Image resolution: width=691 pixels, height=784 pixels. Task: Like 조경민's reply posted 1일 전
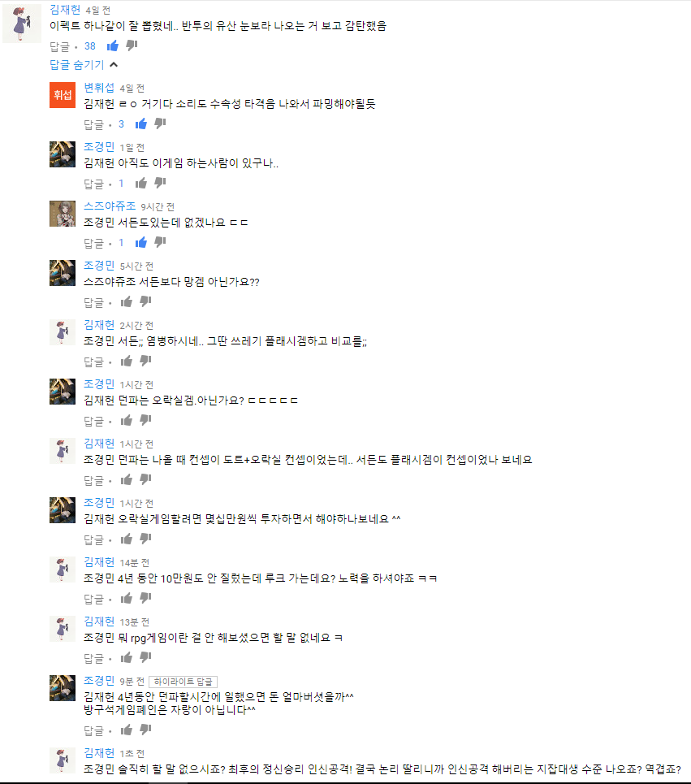coord(141,184)
